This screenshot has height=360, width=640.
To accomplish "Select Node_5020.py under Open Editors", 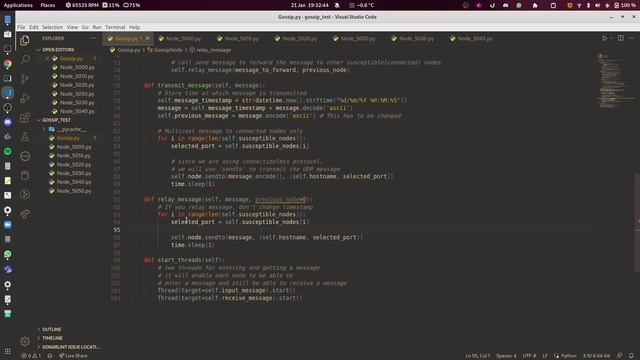I will pyautogui.click(x=77, y=85).
